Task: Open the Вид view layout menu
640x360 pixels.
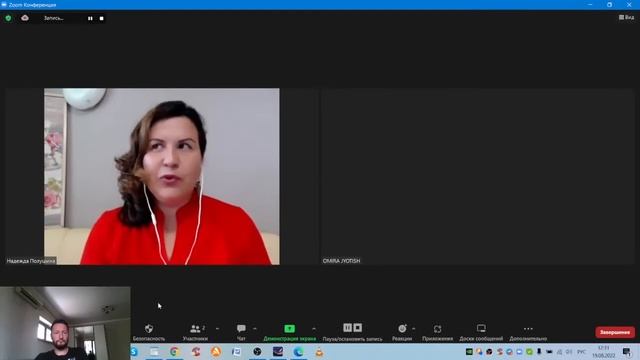Action: click(626, 17)
